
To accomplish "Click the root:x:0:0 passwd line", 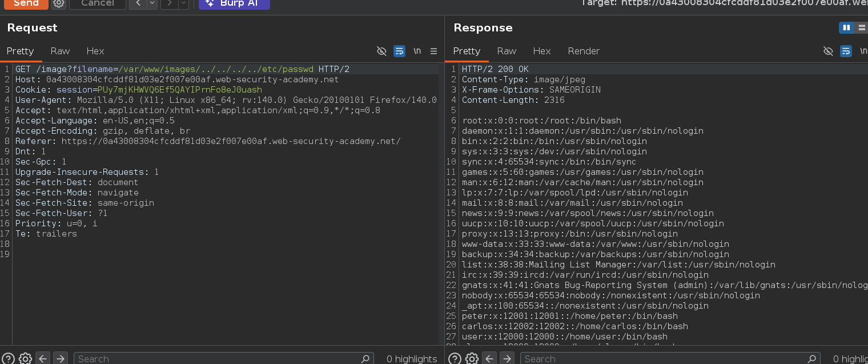I will click(x=541, y=121).
